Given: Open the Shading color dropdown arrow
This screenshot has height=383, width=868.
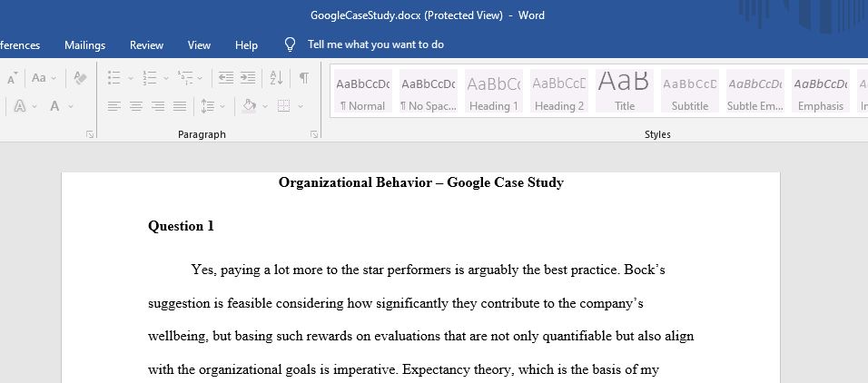Looking at the screenshot, I should (265, 106).
